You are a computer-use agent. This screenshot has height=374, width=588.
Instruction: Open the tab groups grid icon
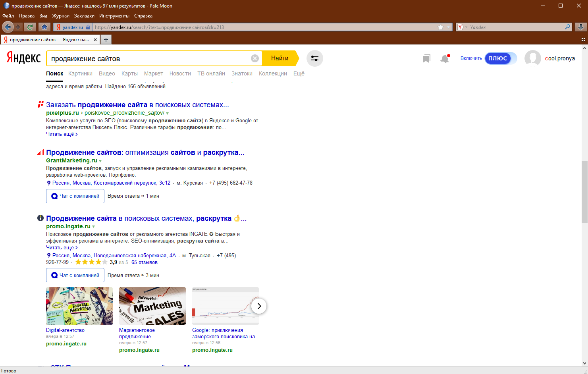pyautogui.click(x=583, y=40)
